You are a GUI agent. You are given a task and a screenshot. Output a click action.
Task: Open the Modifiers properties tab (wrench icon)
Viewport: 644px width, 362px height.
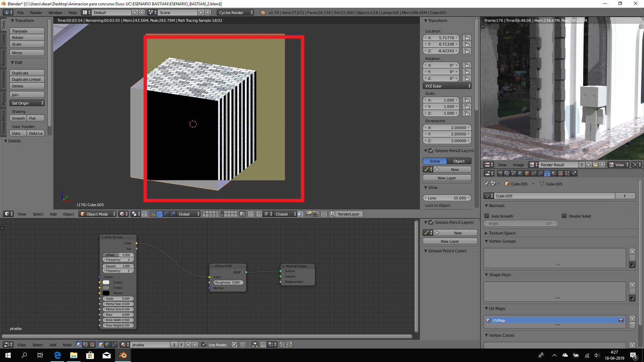pyautogui.click(x=540, y=173)
